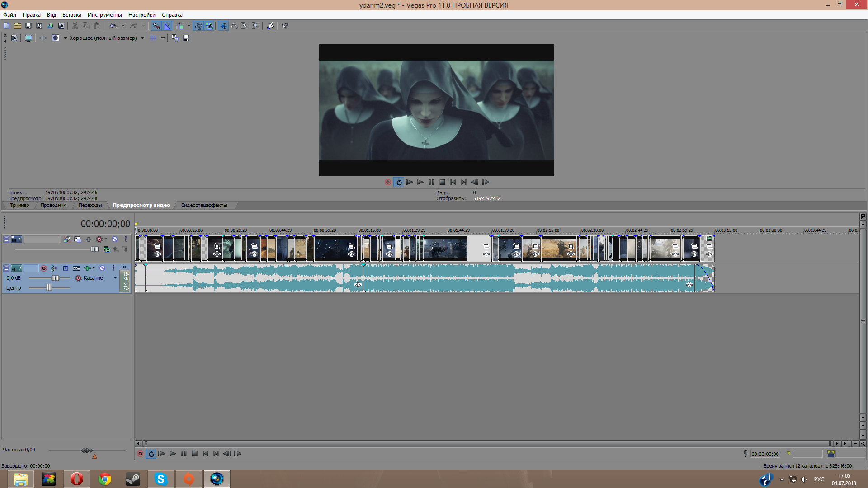Expand preview quality dropdown Хорошее (полный размер)
Screen dimensions: 868x488
142,38
